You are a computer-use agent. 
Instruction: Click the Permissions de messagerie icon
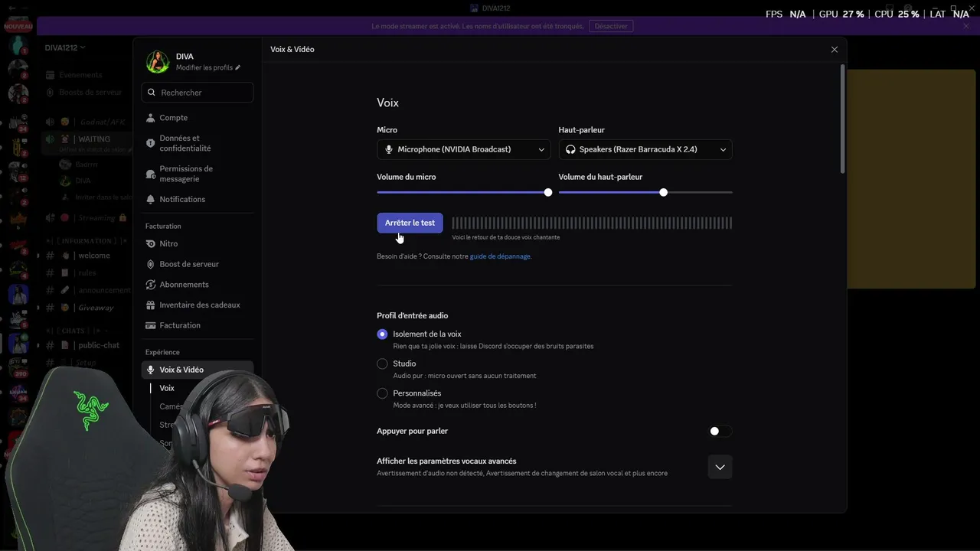(x=151, y=174)
